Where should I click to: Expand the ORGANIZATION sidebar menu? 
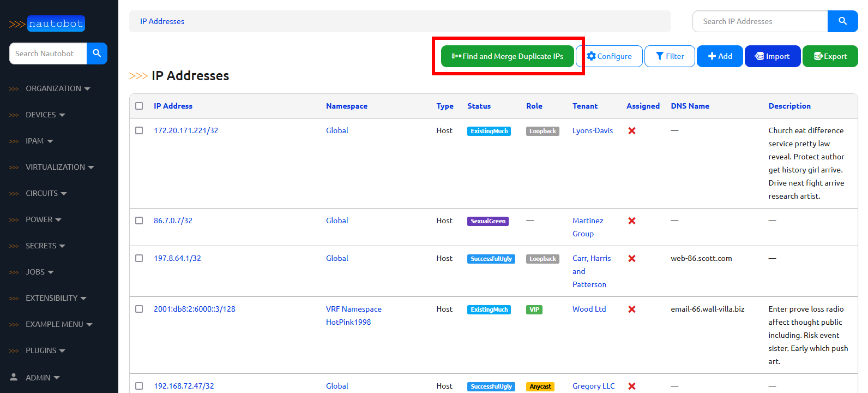point(58,88)
